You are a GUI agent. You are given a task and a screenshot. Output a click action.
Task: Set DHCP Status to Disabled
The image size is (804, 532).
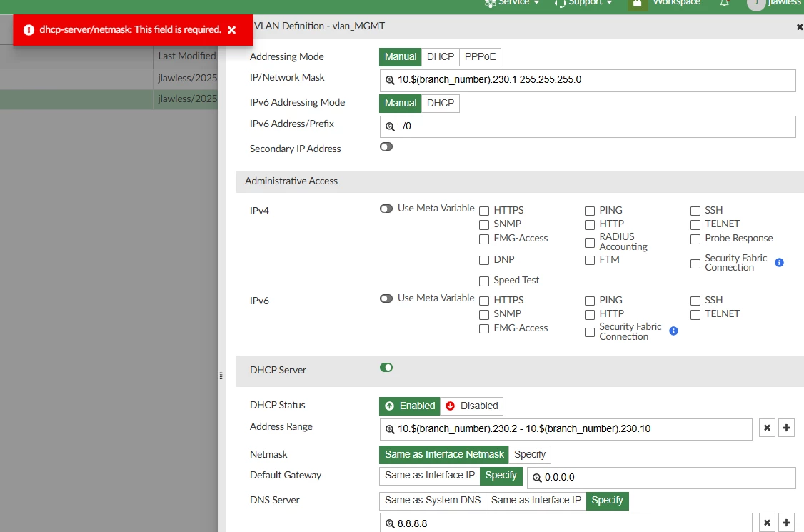(x=472, y=406)
